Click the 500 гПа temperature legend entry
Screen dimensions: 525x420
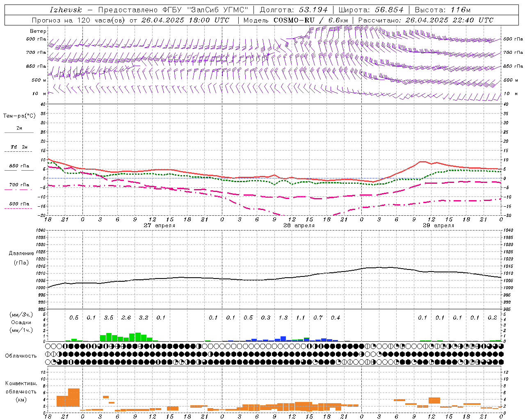[x=19, y=204]
